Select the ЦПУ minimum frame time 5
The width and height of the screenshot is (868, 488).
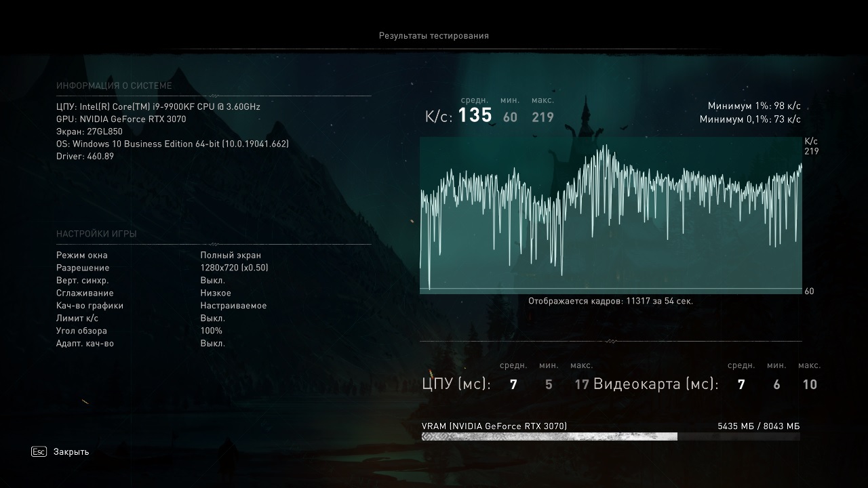549,385
